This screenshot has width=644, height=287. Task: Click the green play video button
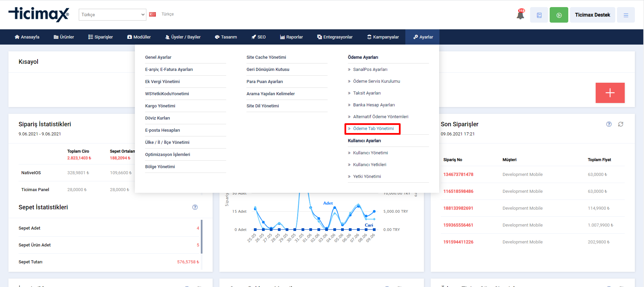coord(559,15)
